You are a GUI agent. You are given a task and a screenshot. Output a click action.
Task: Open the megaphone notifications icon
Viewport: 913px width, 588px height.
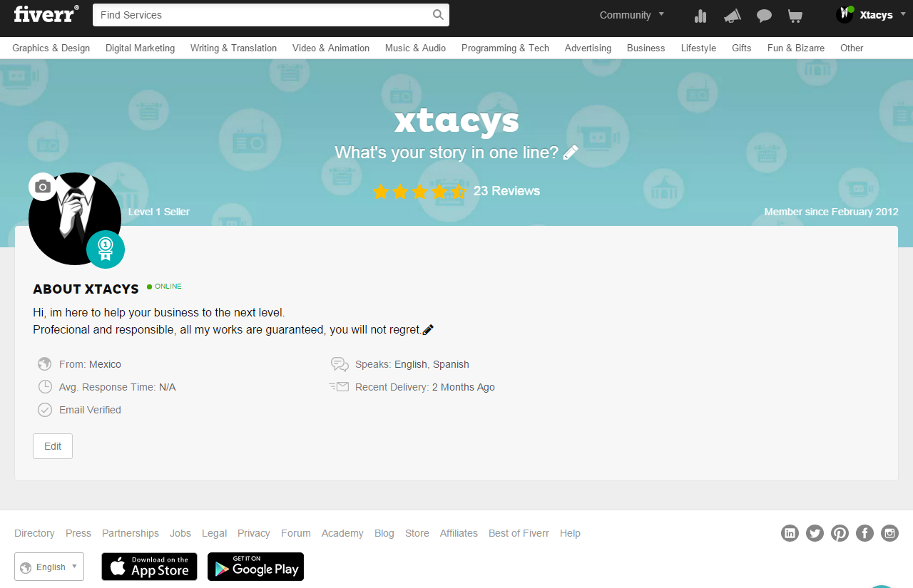point(733,16)
